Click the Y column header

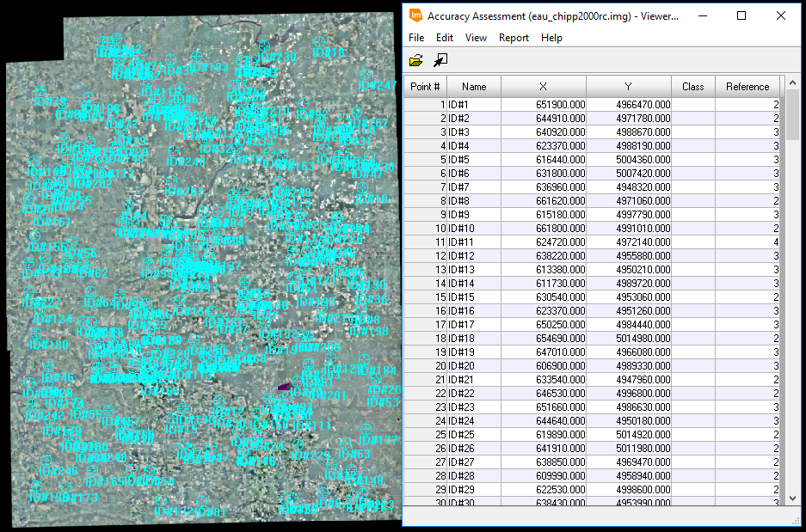coord(629,87)
